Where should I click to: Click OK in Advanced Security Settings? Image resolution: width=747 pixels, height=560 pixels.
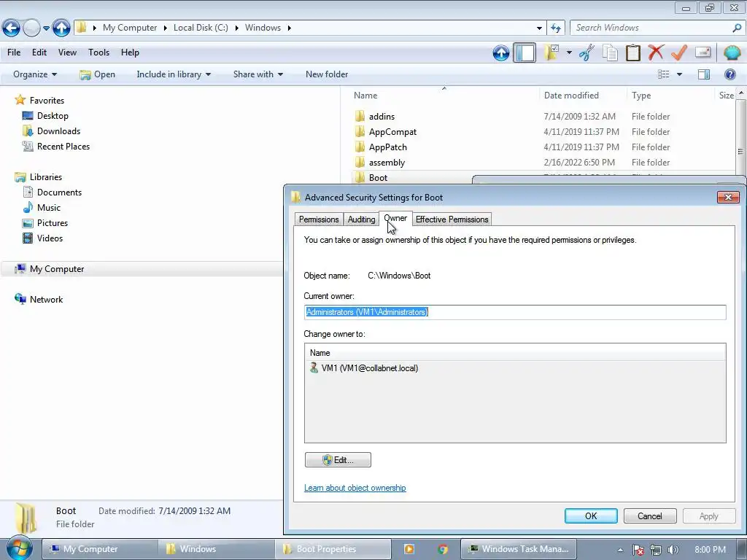tap(591, 516)
